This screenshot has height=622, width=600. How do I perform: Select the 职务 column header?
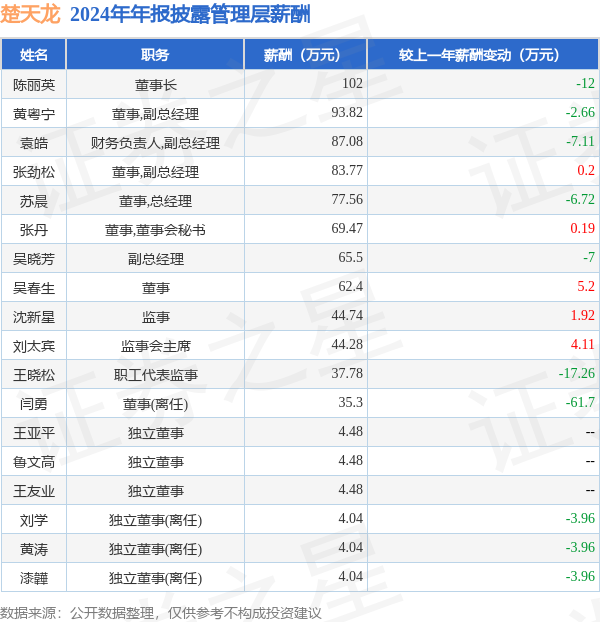pos(155,55)
